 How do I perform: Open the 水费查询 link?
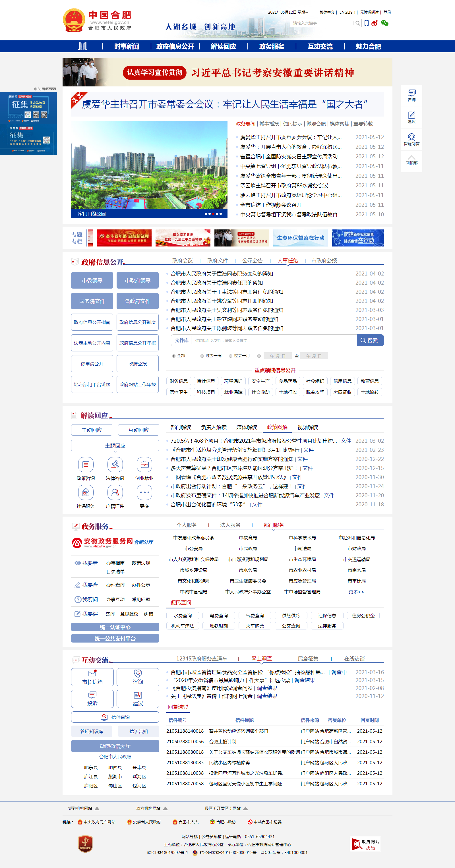[x=183, y=616]
